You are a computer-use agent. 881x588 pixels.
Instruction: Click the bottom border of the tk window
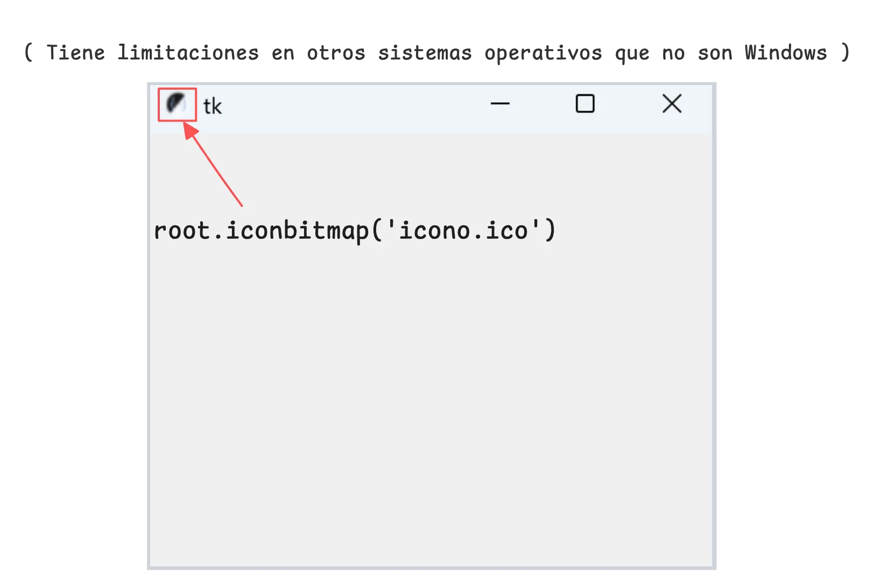431,569
